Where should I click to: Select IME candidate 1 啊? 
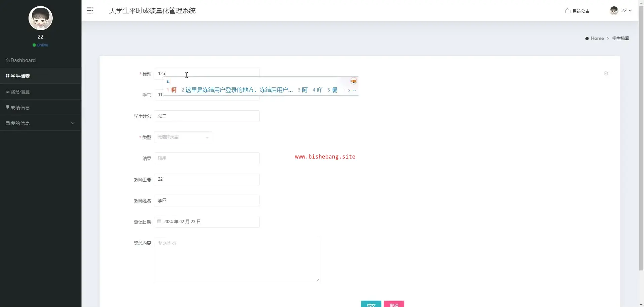[x=171, y=90]
